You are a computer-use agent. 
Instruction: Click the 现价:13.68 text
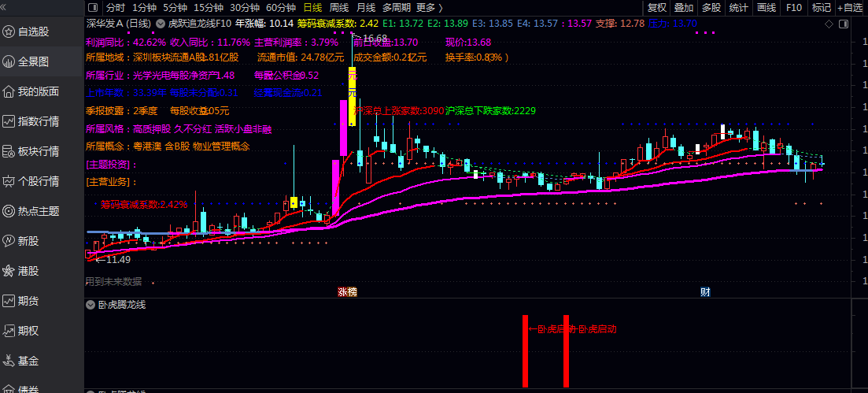click(x=468, y=42)
